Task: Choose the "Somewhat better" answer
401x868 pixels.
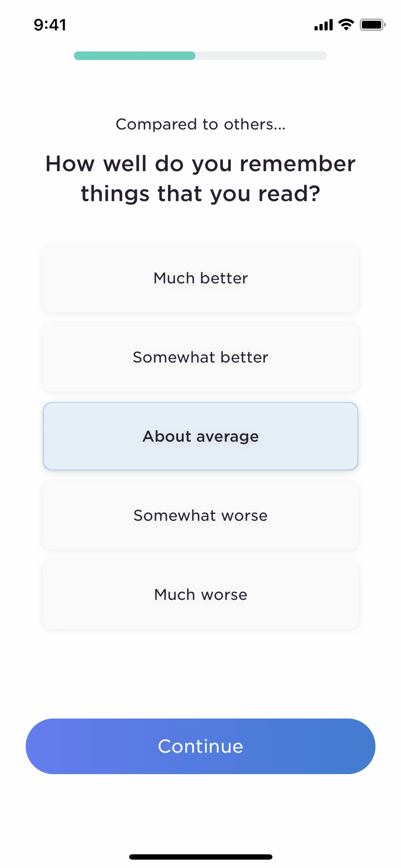Action: [200, 357]
